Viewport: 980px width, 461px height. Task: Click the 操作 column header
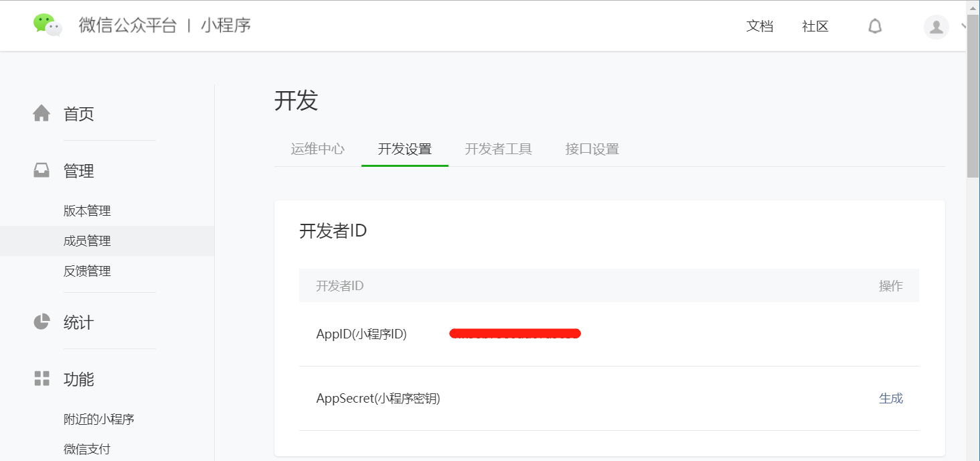click(891, 286)
